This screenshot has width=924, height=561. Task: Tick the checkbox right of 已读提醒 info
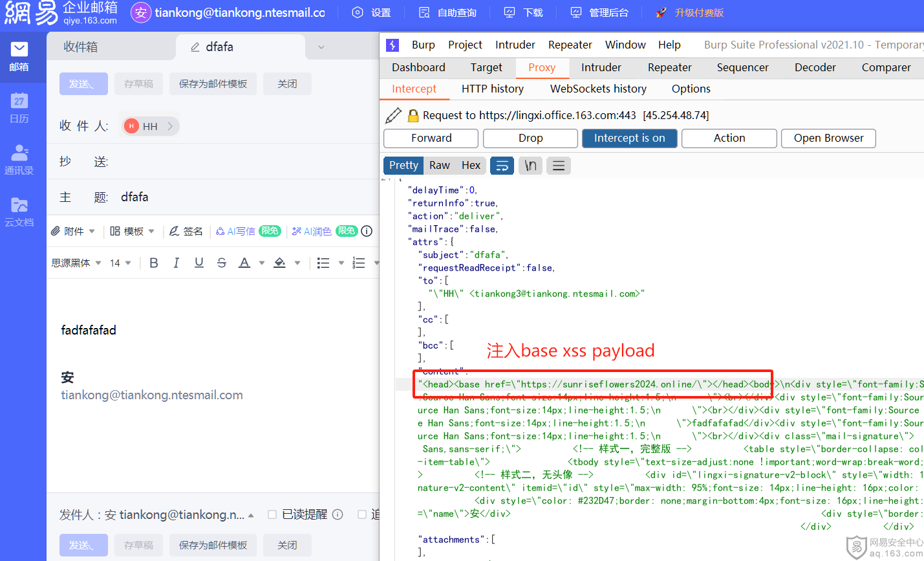click(362, 514)
